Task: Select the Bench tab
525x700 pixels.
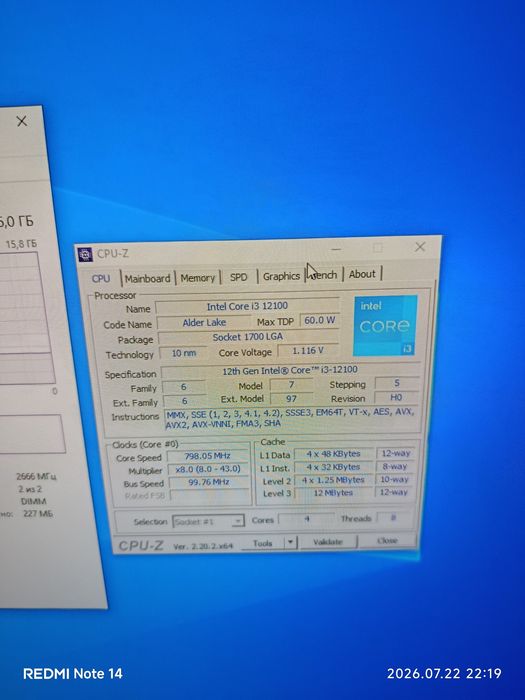Action: [x=323, y=275]
